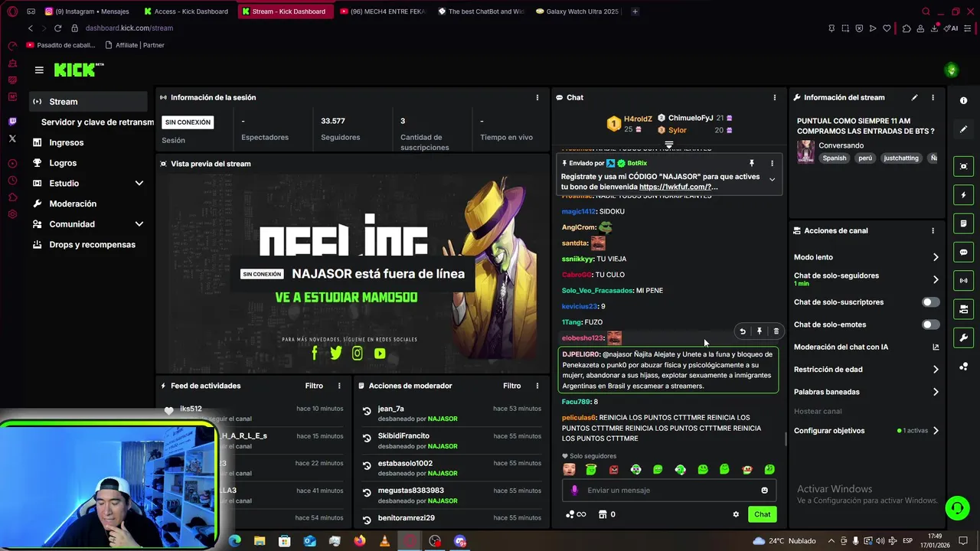Click the Kick logo

click(x=78, y=70)
